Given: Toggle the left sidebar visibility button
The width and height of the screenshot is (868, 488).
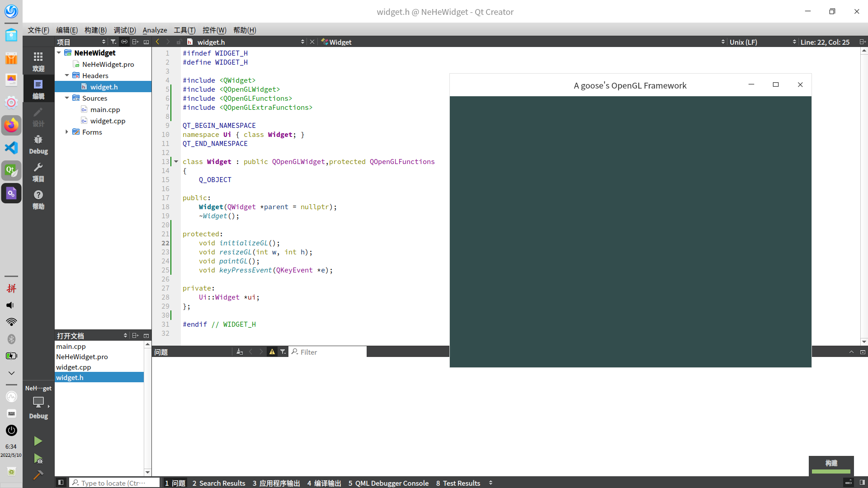Looking at the screenshot, I should [x=61, y=483].
